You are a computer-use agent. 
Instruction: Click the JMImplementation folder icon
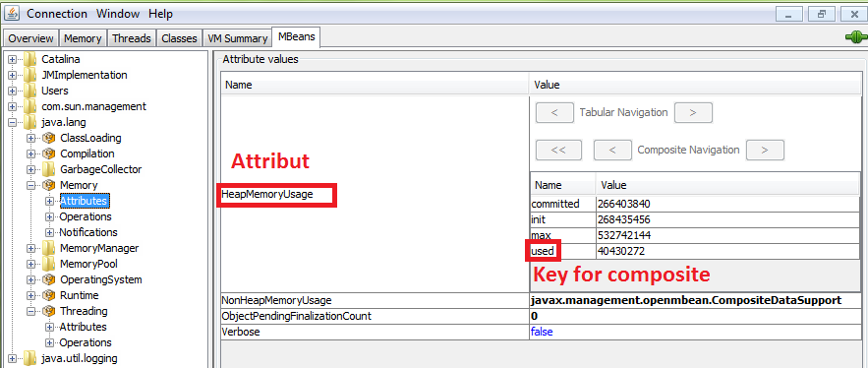tap(30, 75)
